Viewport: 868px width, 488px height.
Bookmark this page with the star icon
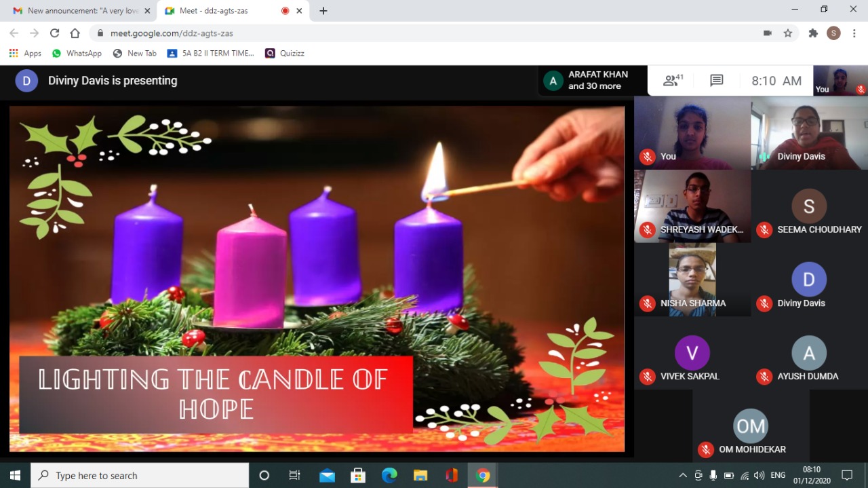pyautogui.click(x=787, y=33)
